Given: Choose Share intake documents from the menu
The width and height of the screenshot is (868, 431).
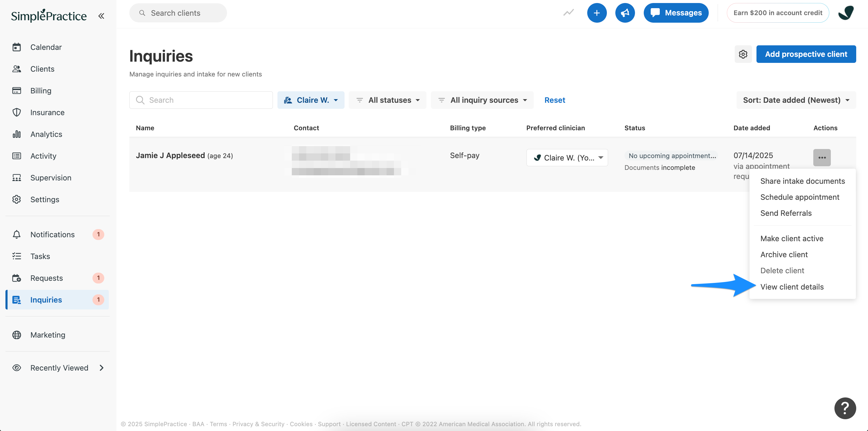Looking at the screenshot, I should (802, 181).
